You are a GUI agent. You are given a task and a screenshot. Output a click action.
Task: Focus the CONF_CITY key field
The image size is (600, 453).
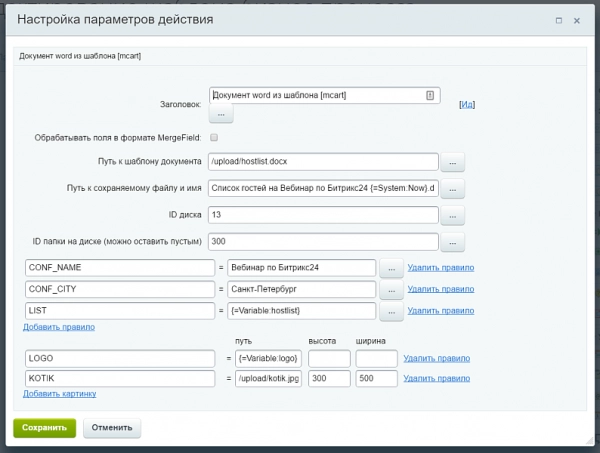[120, 289]
